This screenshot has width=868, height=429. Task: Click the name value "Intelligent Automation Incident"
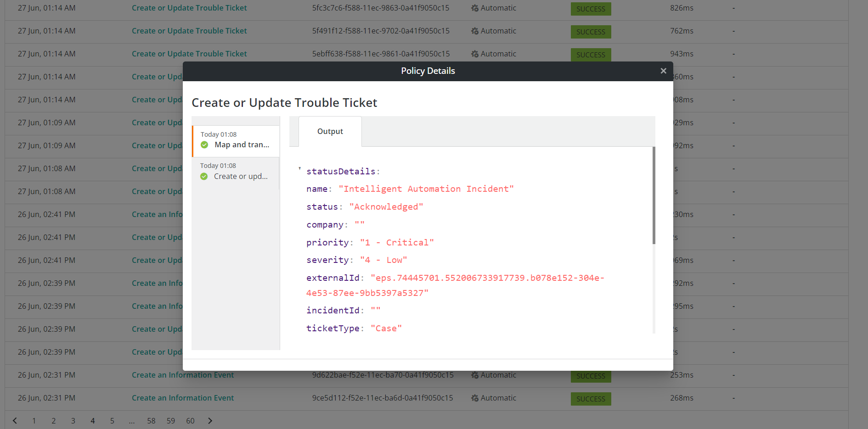pos(426,189)
